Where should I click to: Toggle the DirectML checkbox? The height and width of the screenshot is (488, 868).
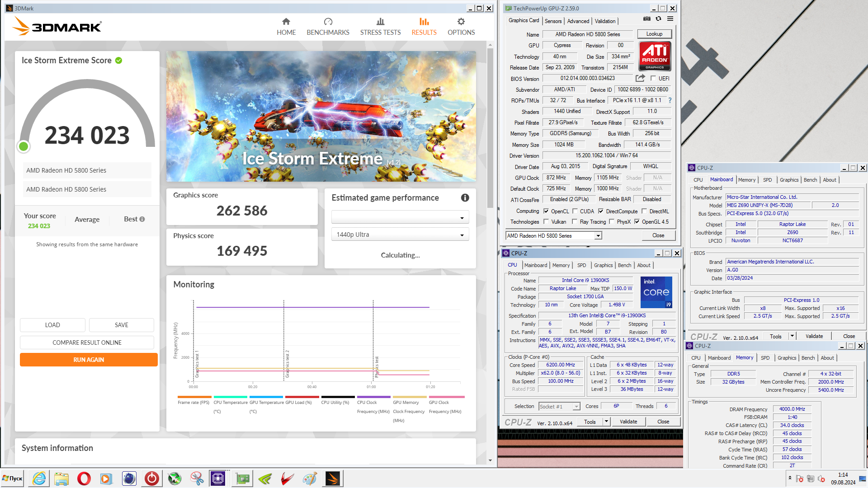click(644, 211)
